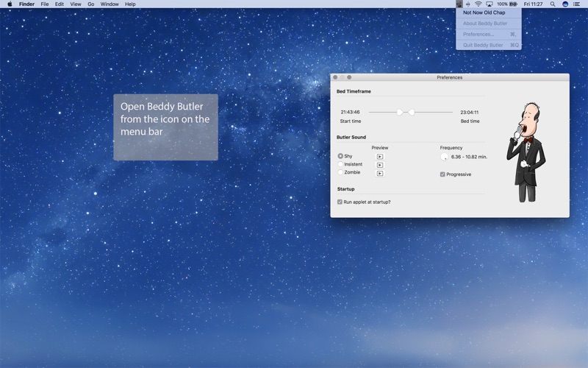588x368 pixels.
Task: Open the Apple menu icon
Action: pyautogui.click(x=10, y=4)
